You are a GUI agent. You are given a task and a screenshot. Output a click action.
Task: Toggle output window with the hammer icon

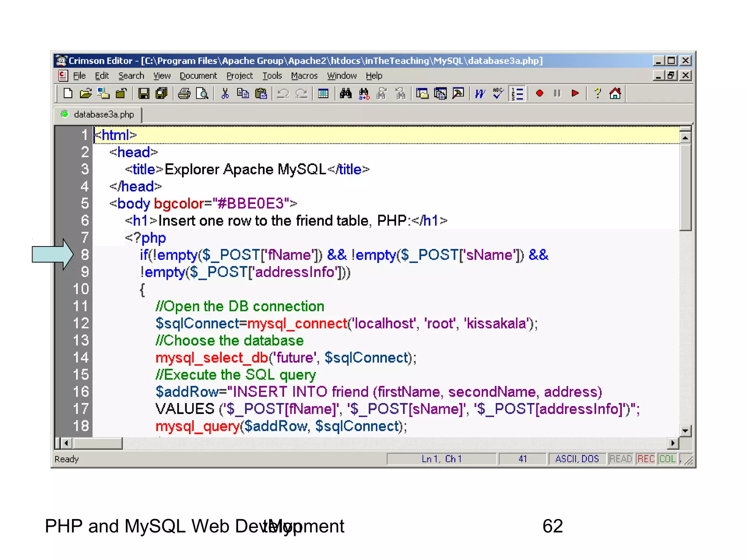pos(458,94)
